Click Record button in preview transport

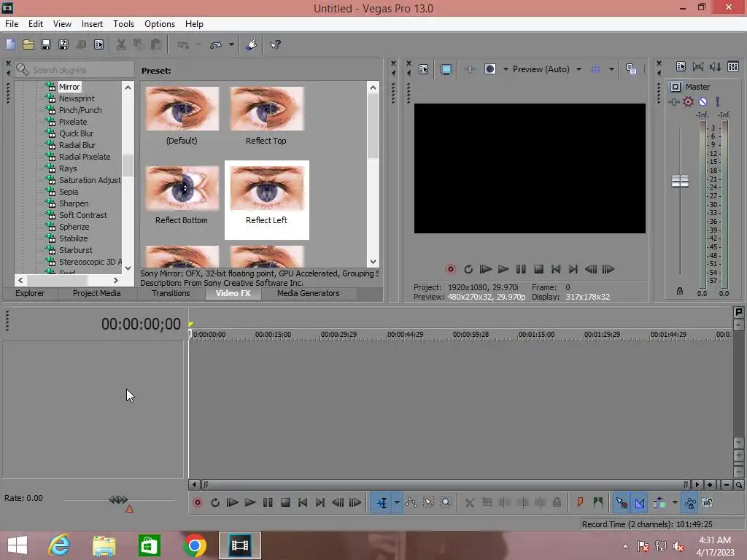[x=450, y=269]
